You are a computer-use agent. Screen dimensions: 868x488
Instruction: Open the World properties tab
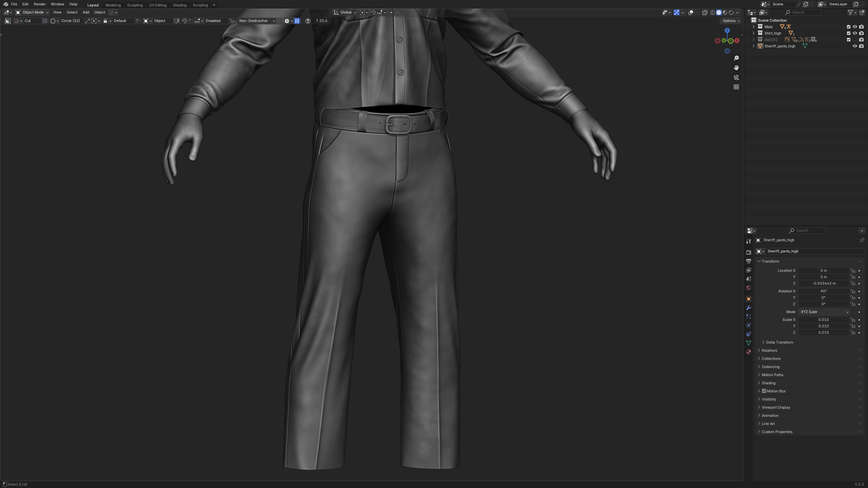(x=748, y=288)
